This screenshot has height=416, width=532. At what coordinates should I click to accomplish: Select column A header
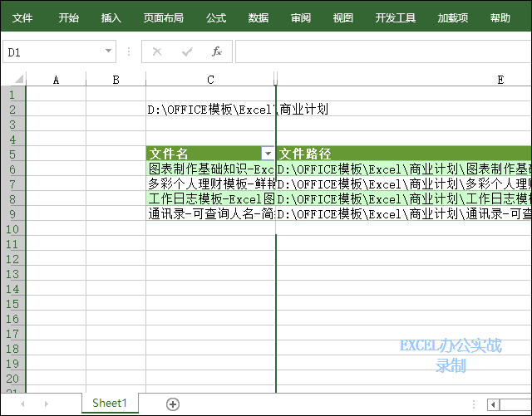coord(56,80)
